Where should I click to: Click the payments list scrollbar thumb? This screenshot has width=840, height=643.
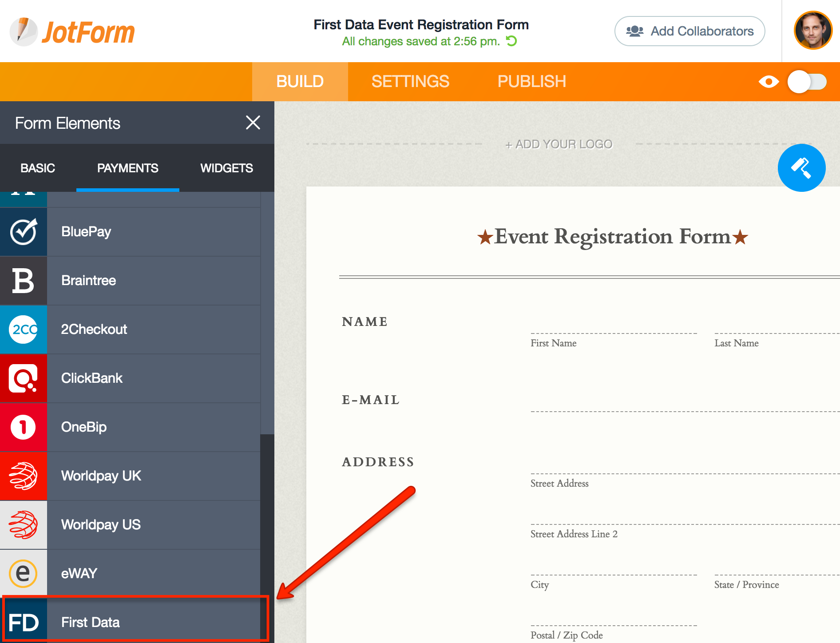click(x=267, y=538)
